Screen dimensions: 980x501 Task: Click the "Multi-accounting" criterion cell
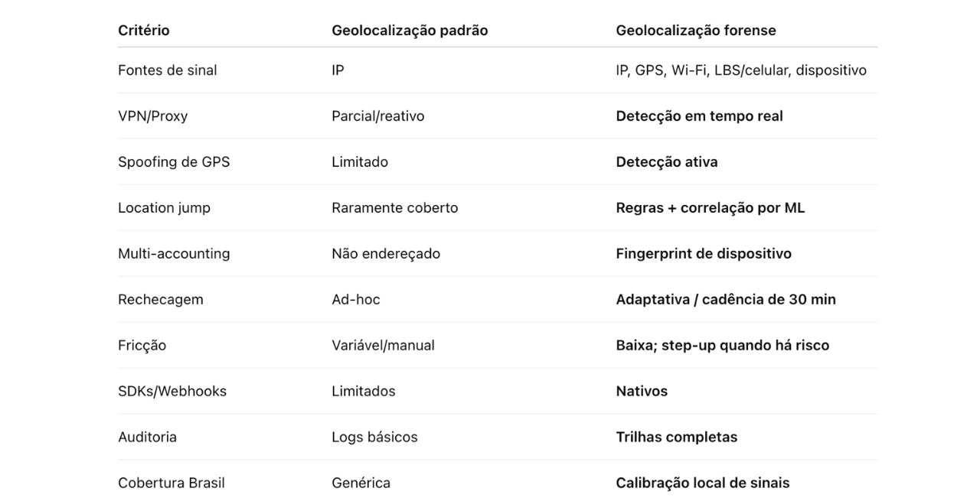[174, 254]
